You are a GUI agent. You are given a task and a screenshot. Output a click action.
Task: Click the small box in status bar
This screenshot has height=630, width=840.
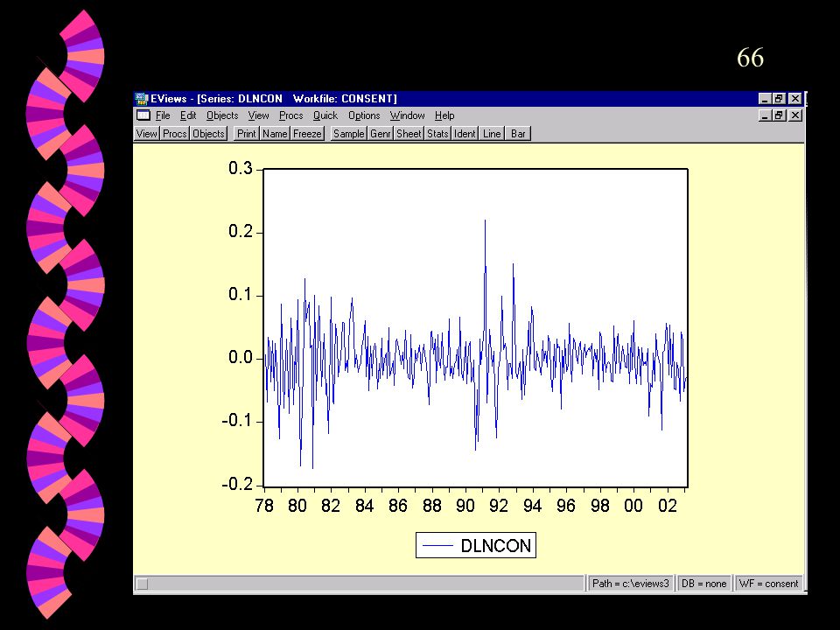click(x=142, y=584)
